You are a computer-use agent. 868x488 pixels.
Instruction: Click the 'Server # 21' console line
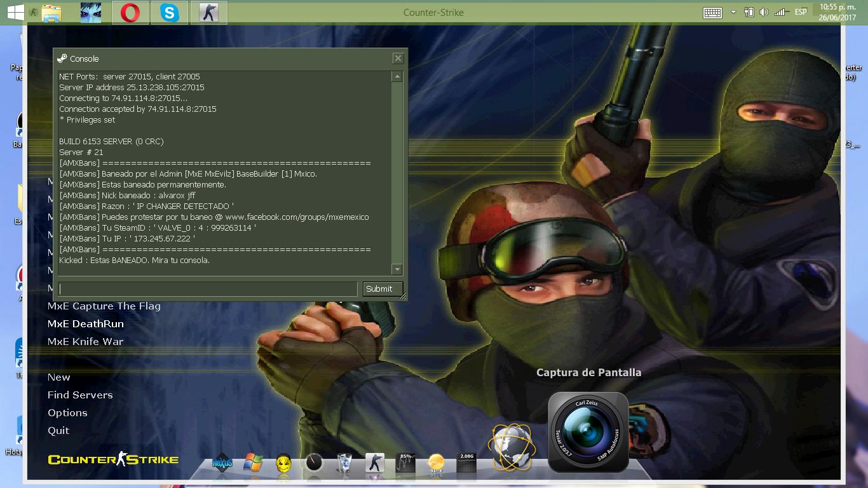81,152
